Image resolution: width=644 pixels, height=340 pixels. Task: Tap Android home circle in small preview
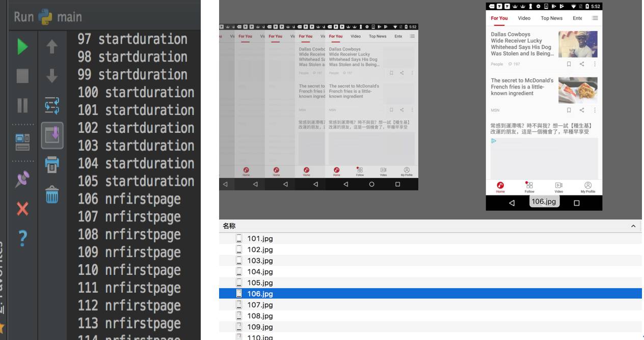tap(371, 184)
